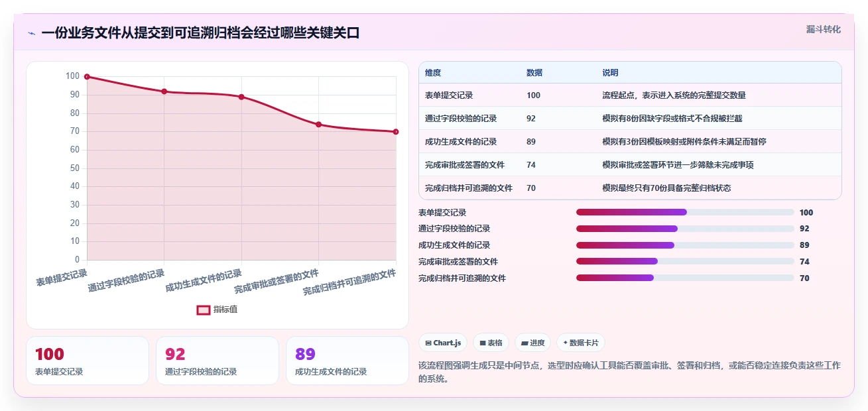Open the 92 通过字段校验的记录 stat card
The image size is (868, 411).
217,361
